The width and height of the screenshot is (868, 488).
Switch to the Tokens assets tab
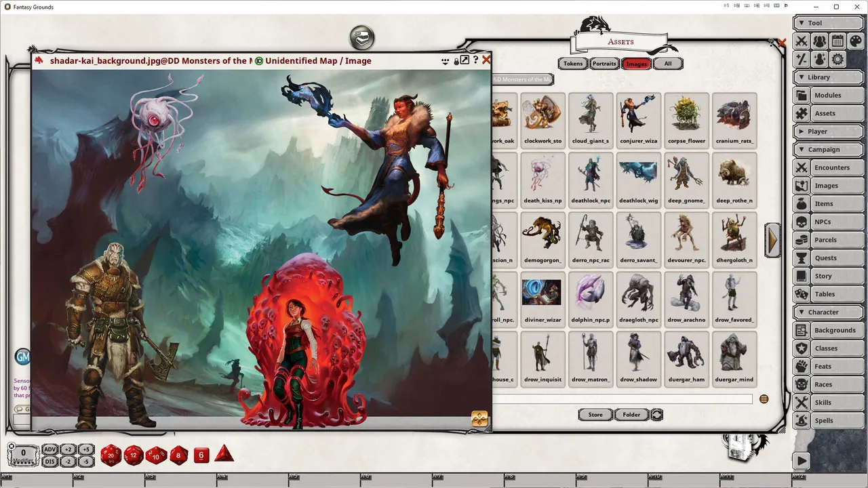pos(573,64)
